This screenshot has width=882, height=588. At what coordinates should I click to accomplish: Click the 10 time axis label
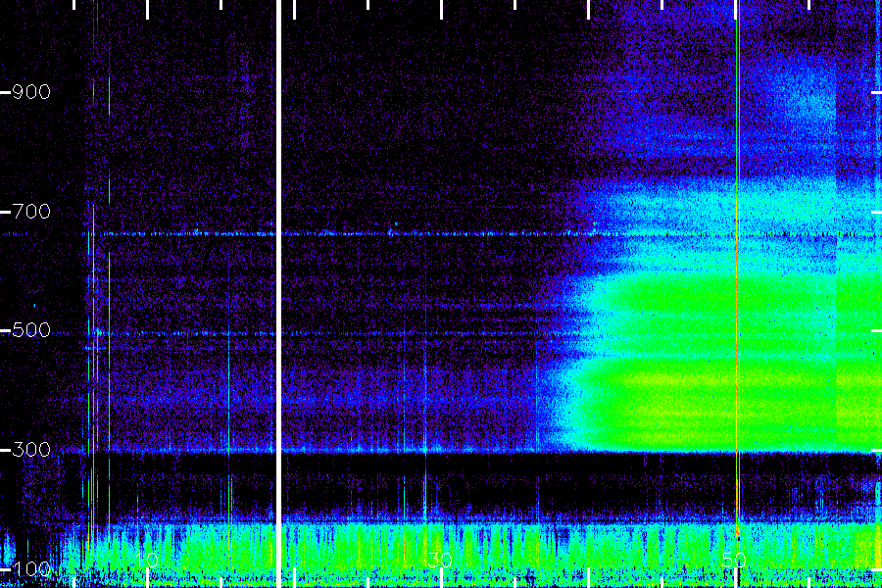[x=147, y=560]
